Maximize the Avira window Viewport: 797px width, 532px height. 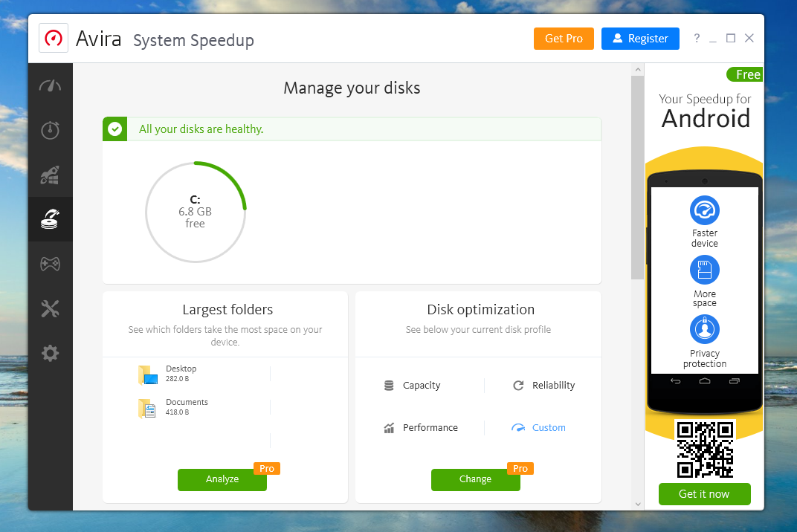(x=731, y=38)
